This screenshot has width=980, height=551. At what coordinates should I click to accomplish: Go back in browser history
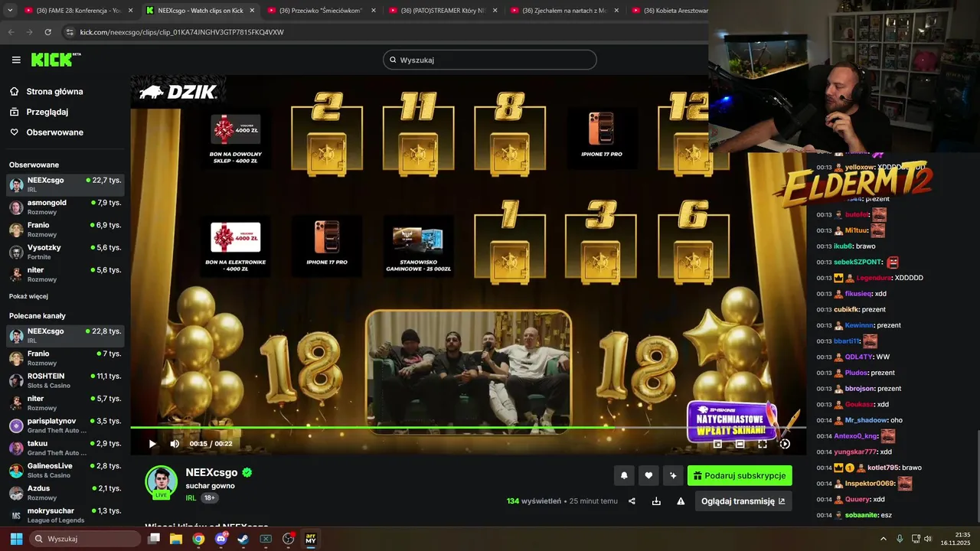[x=11, y=32]
